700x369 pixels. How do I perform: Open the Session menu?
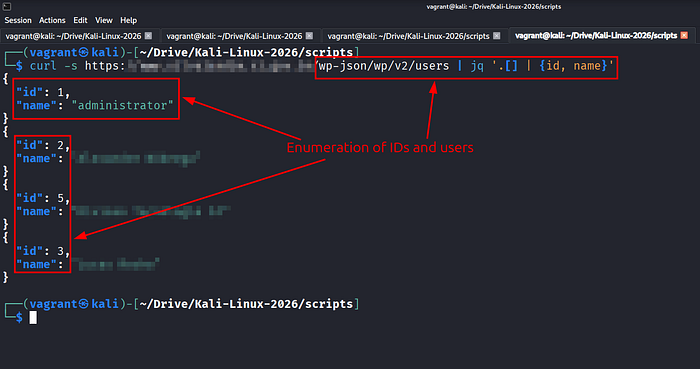[18, 20]
